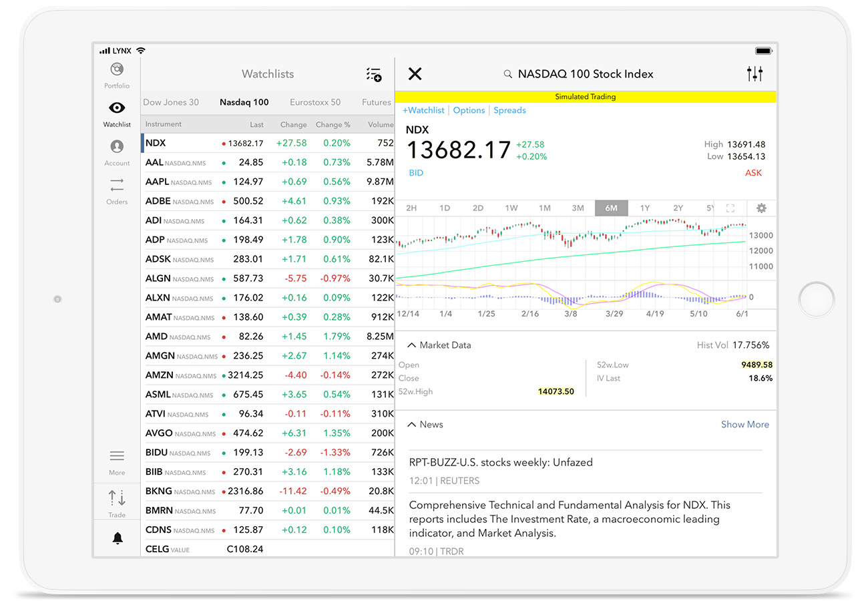Switch to Eurostoxx 50 watchlist tab
The width and height of the screenshot is (868, 601).
click(x=315, y=102)
